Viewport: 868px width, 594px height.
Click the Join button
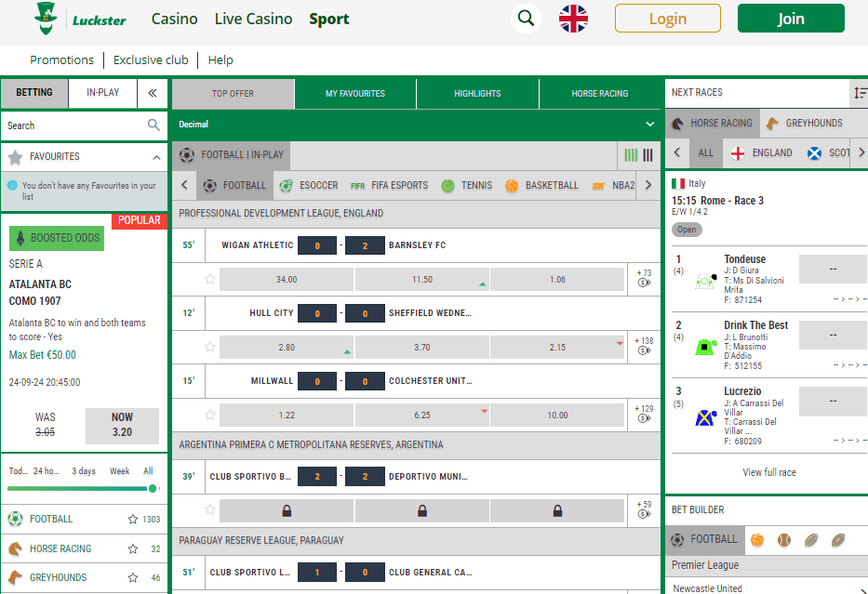pyautogui.click(x=790, y=18)
